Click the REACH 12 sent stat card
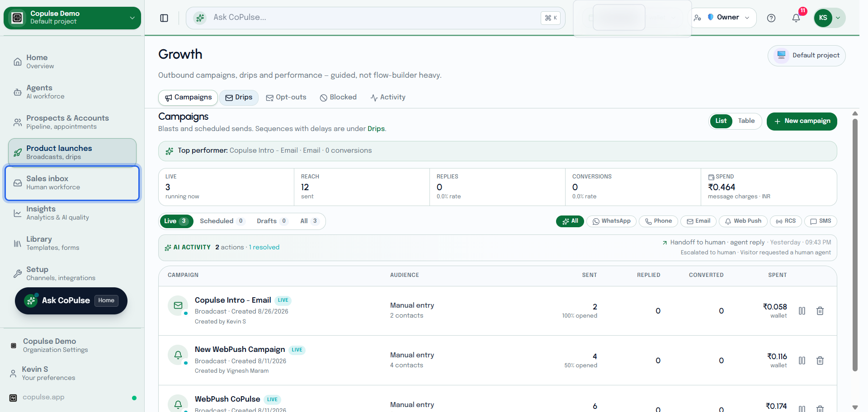The width and height of the screenshot is (868, 412). tap(362, 187)
